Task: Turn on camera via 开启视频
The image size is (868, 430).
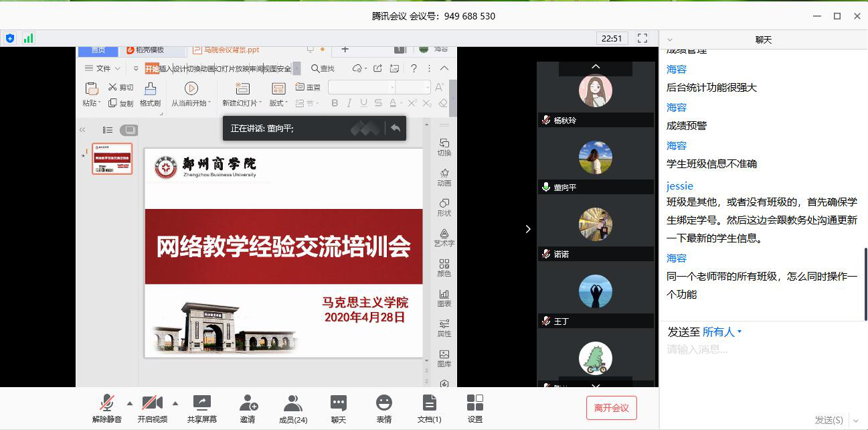Action: point(153,407)
